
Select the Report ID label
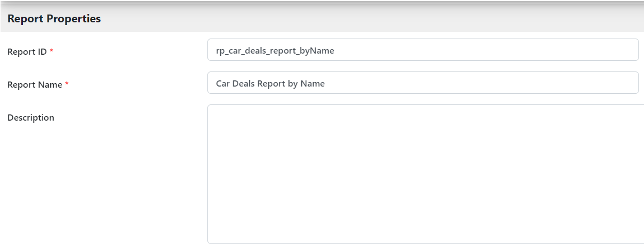pos(27,52)
